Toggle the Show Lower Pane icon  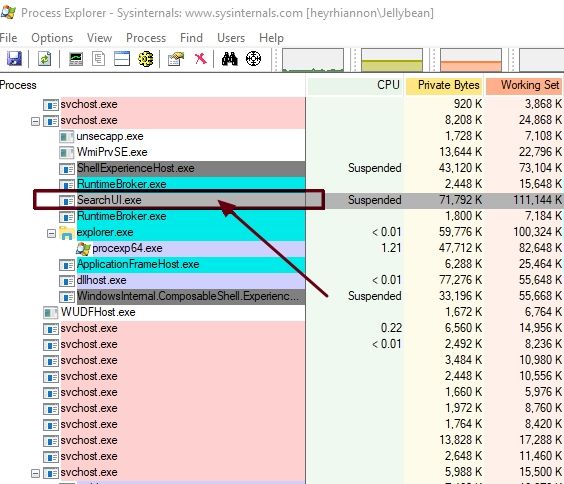coord(122,59)
